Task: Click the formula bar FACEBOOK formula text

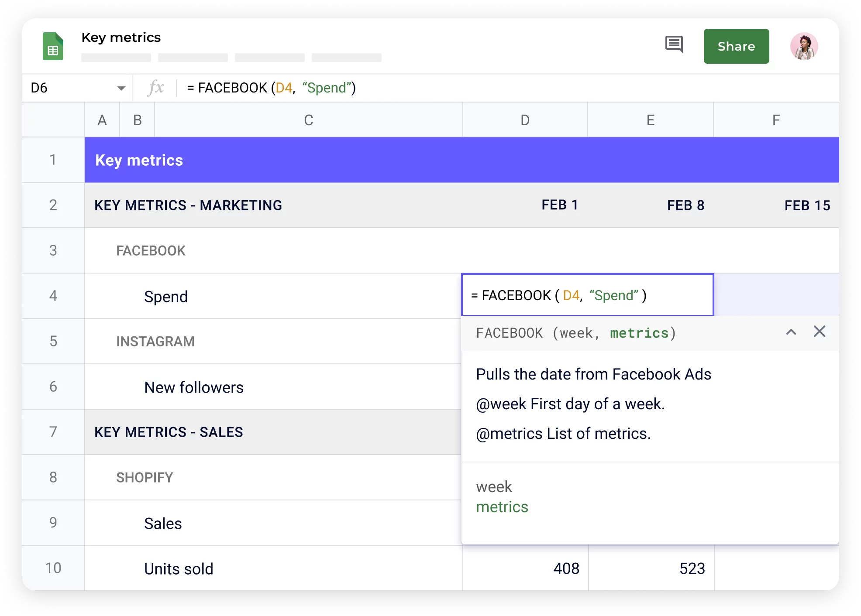Action: point(271,88)
